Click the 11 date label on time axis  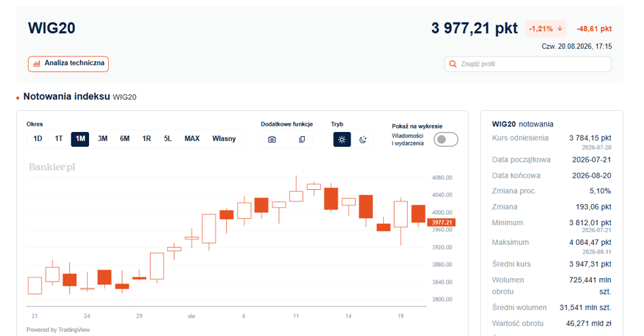tap(296, 316)
